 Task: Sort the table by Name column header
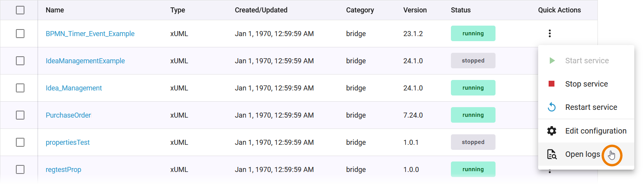coord(55,10)
